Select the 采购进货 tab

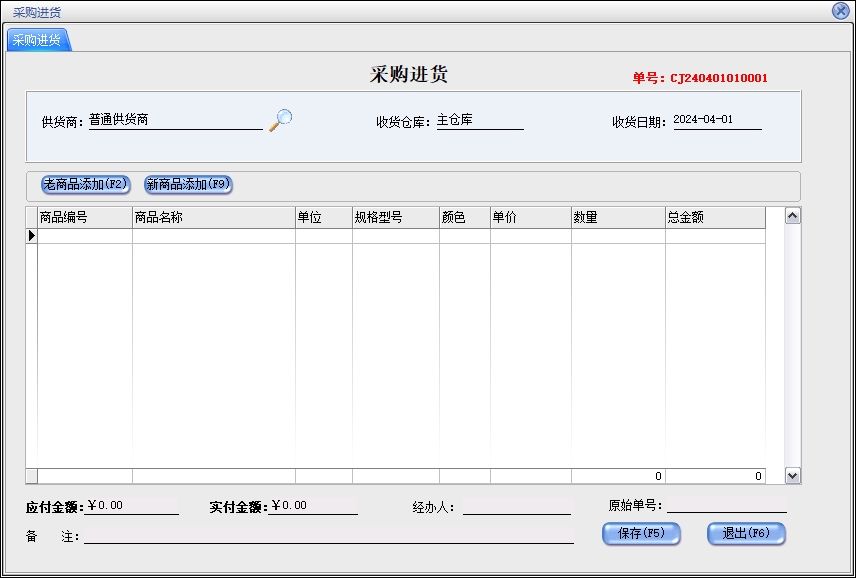[37, 40]
